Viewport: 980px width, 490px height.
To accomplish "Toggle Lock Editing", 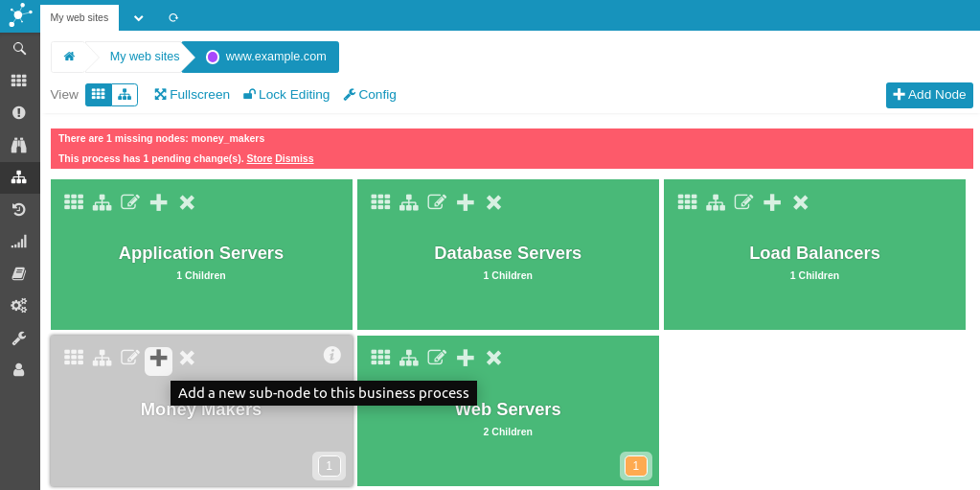I will coord(286,95).
